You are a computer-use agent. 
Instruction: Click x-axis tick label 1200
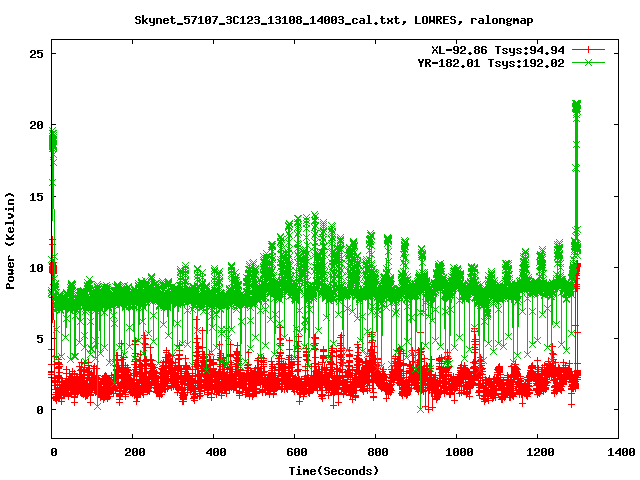tap(540, 452)
